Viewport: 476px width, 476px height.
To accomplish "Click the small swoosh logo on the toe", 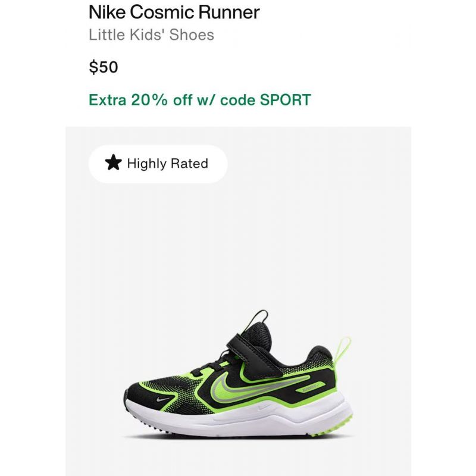I will point(163,399).
